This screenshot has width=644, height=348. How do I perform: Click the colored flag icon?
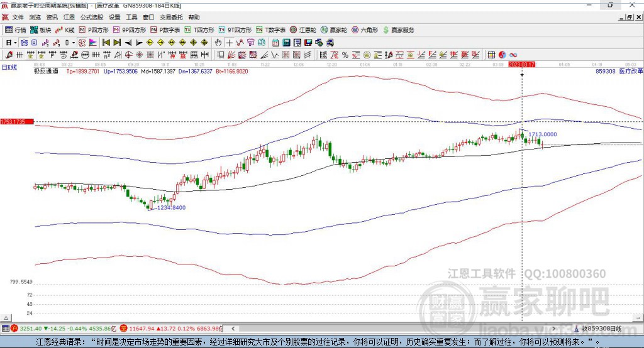pyautogui.click(x=93, y=43)
